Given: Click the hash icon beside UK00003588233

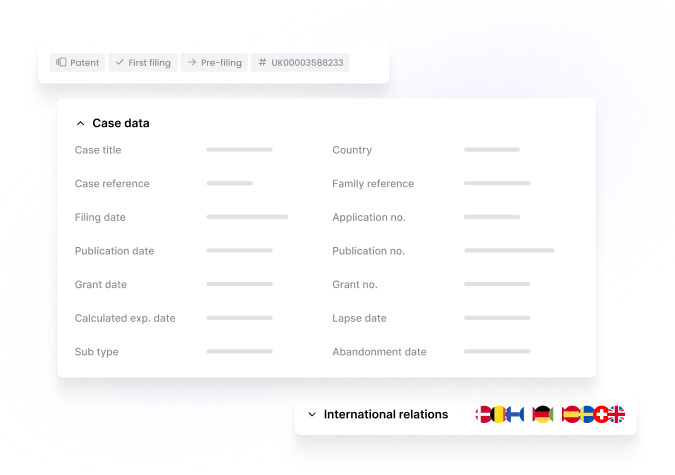Looking at the screenshot, I should (x=262, y=62).
